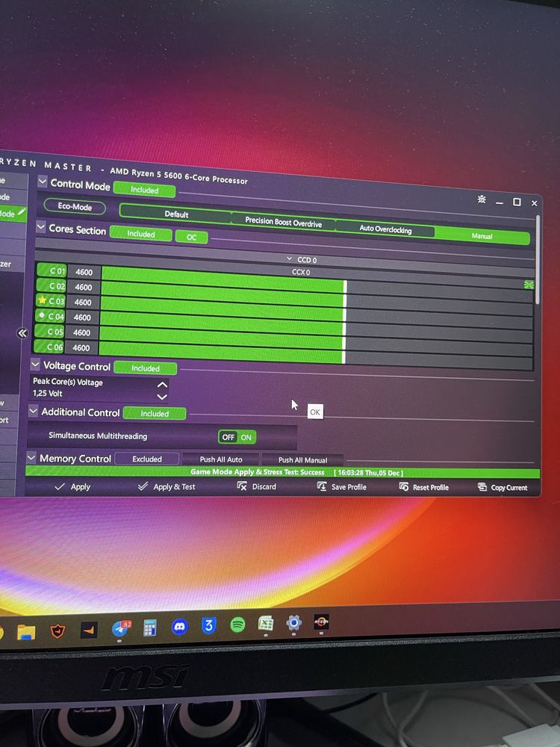Toggle Voltage Control Included button
This screenshot has height=747, width=560.
pyautogui.click(x=146, y=368)
